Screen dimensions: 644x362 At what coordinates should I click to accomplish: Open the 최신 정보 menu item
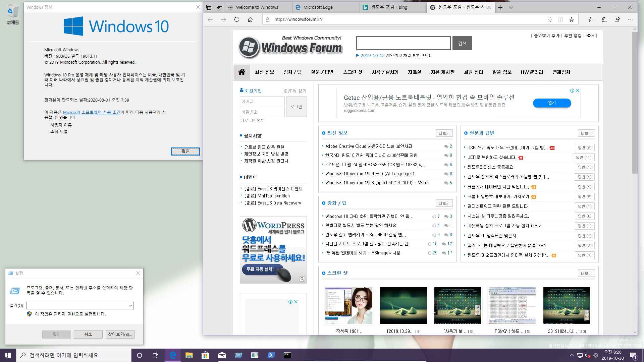[x=264, y=72]
